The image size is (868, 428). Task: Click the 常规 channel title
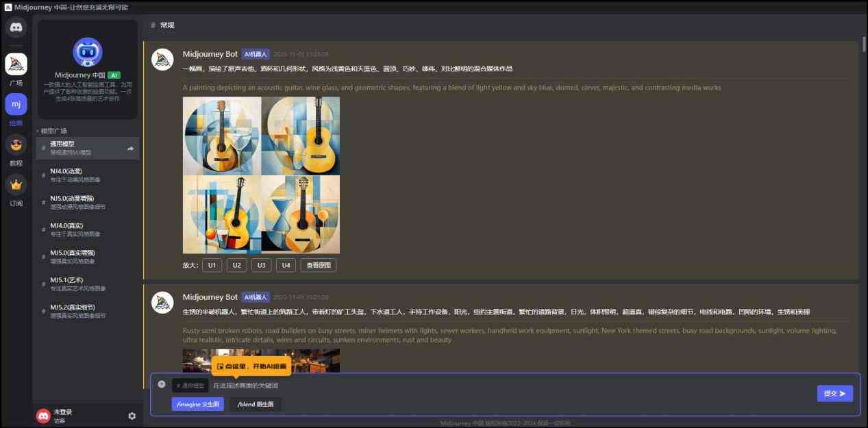167,25
